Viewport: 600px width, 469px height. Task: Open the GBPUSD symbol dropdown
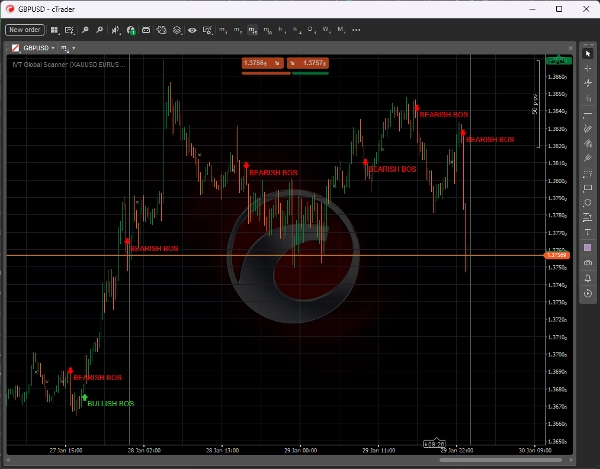39,48
